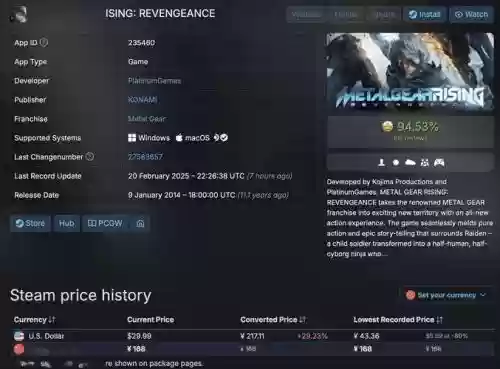Click the achievements circle icon
500x369 pixels.
(396, 162)
